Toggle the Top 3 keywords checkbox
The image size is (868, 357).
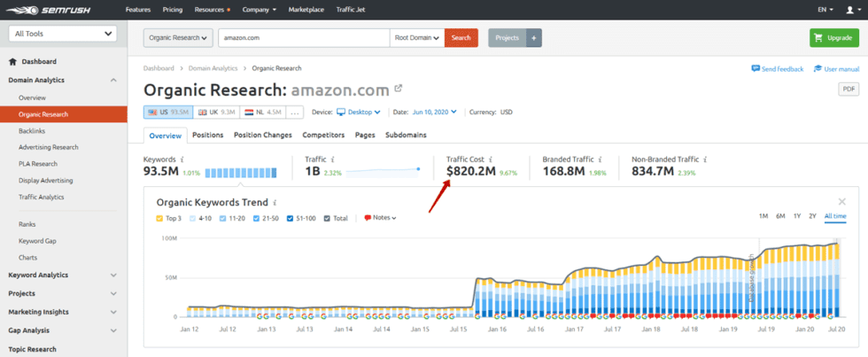(x=159, y=218)
